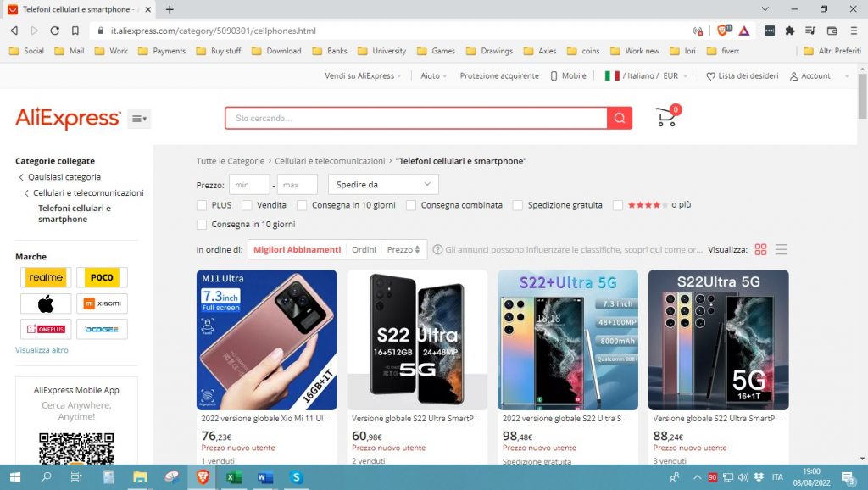This screenshot has height=490, width=868.
Task: Click the min price input field
Action: click(249, 184)
